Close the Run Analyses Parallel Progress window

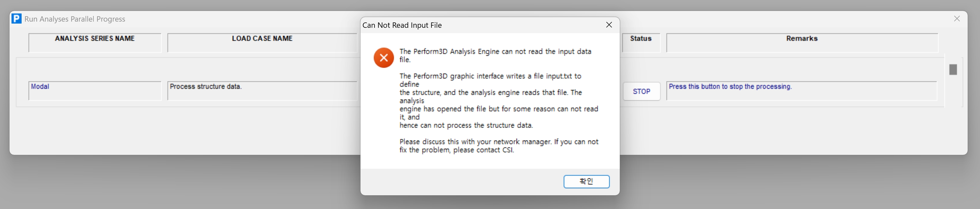957,19
